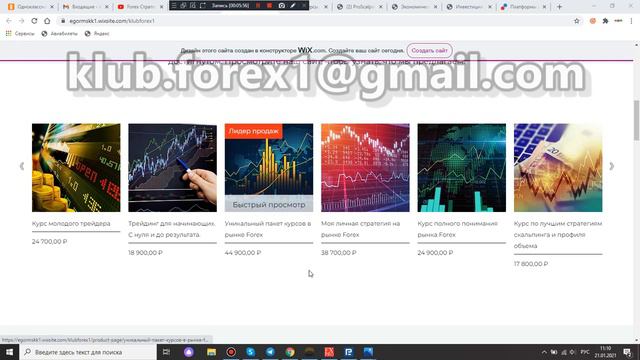The height and width of the screenshot is (360, 640).
Task: Click the 24 700,00 ₽ price
Action: pyautogui.click(x=49, y=242)
